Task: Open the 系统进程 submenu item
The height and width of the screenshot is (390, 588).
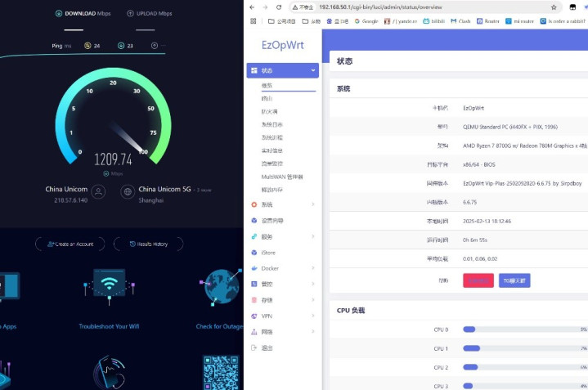Action: point(272,137)
